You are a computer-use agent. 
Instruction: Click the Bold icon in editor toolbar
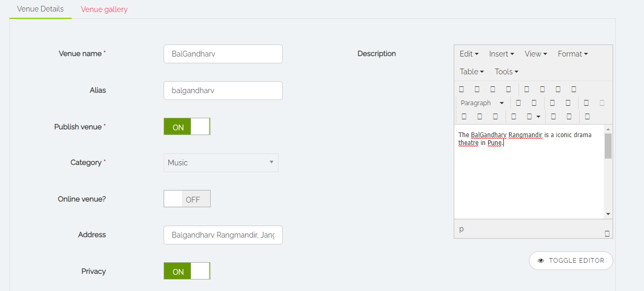(462, 89)
